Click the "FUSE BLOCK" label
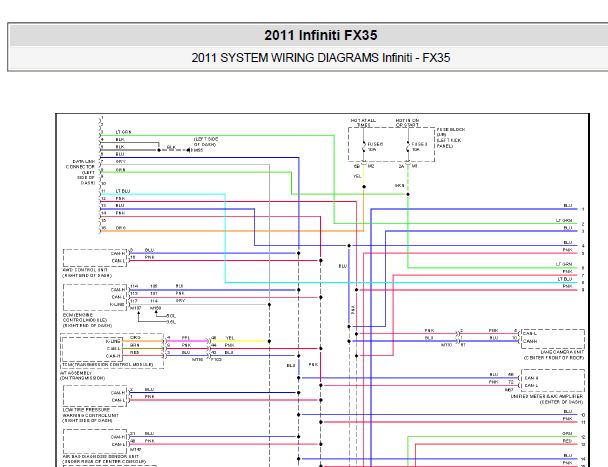Image resolution: width=608 pixels, height=467 pixels. pyautogui.click(x=451, y=130)
